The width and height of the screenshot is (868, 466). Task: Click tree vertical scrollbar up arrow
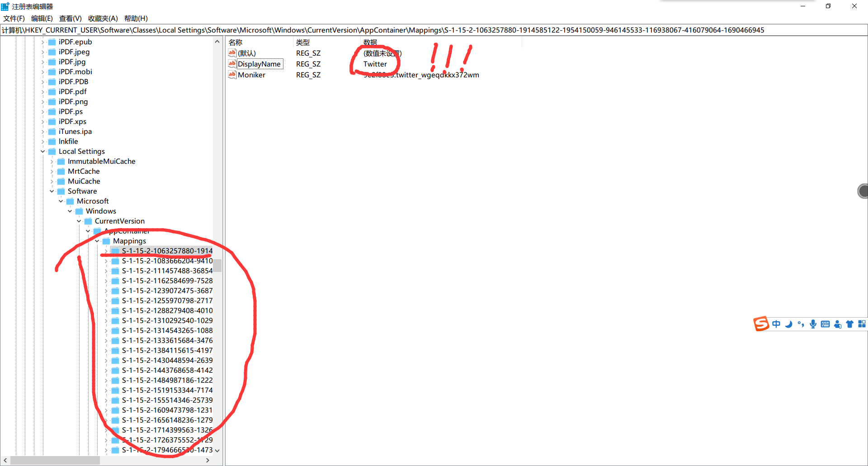click(217, 42)
